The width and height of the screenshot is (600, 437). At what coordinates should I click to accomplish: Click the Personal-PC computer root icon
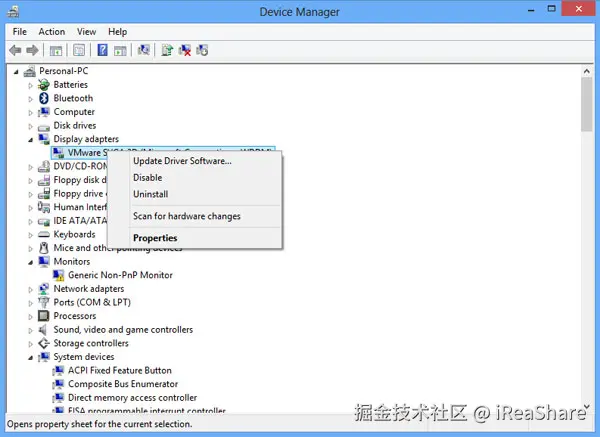pyautogui.click(x=30, y=71)
